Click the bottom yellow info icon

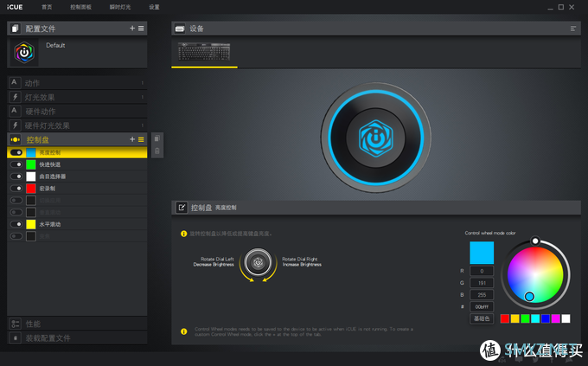pos(183,331)
